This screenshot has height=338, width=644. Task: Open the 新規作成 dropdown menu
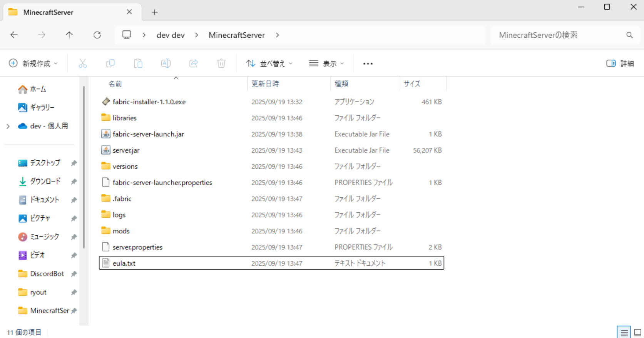[x=33, y=63]
